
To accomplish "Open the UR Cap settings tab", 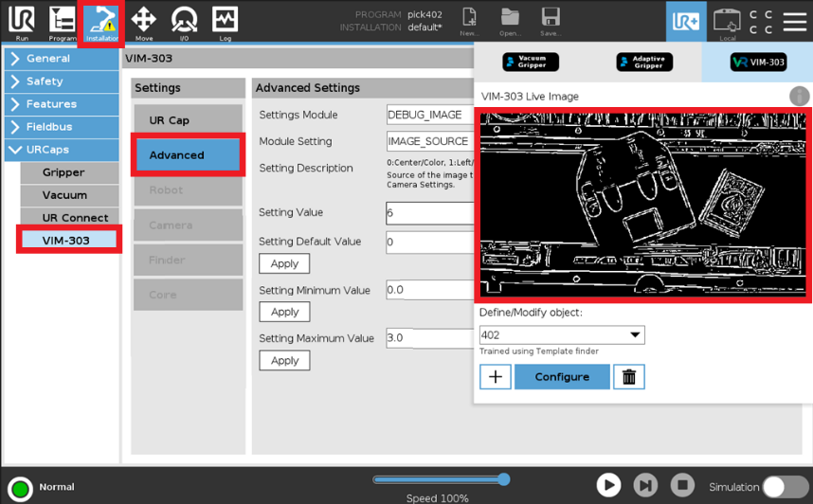I will pos(188,120).
